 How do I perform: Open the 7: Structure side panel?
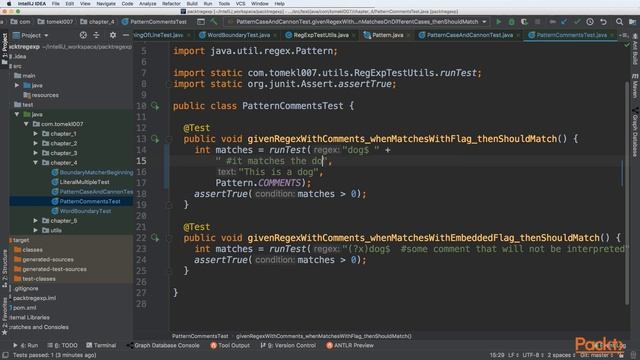tap(4, 269)
